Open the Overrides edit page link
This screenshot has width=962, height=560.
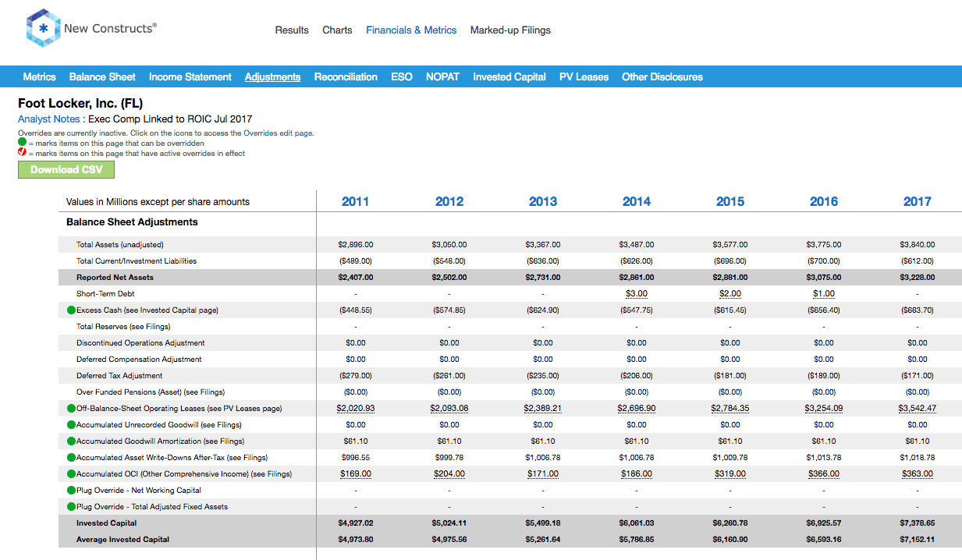click(278, 133)
